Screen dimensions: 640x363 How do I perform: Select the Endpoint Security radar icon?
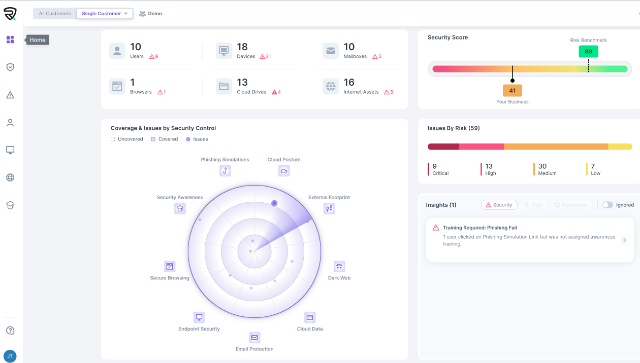click(x=199, y=317)
